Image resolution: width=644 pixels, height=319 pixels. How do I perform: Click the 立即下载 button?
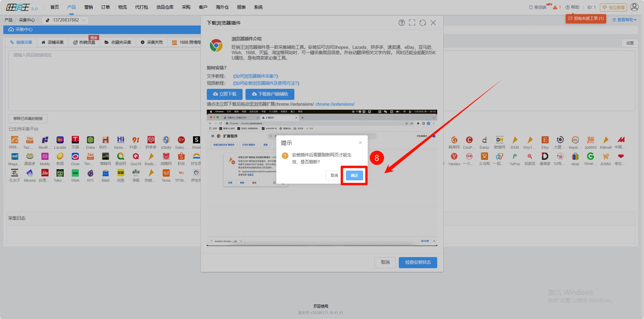coord(225,94)
